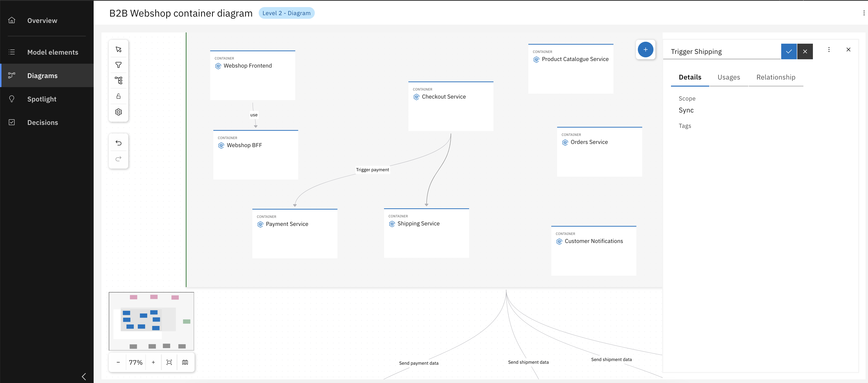The image size is (868, 383).
Task: Open the three-dot menu at the top right
Action: 864,13
